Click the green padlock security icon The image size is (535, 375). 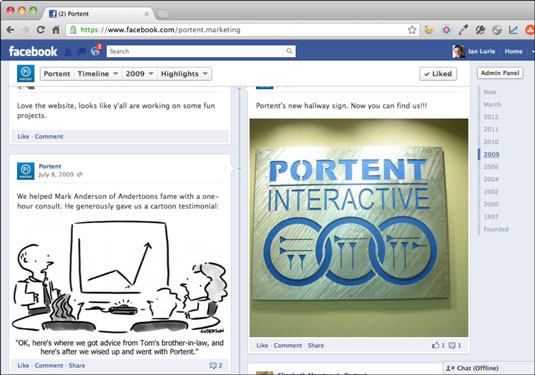click(73, 30)
